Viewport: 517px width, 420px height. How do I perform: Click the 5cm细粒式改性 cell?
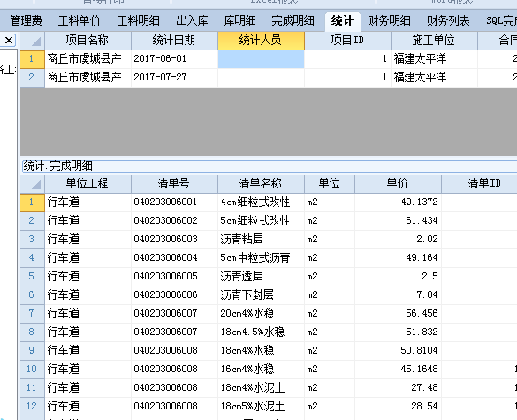(x=261, y=221)
